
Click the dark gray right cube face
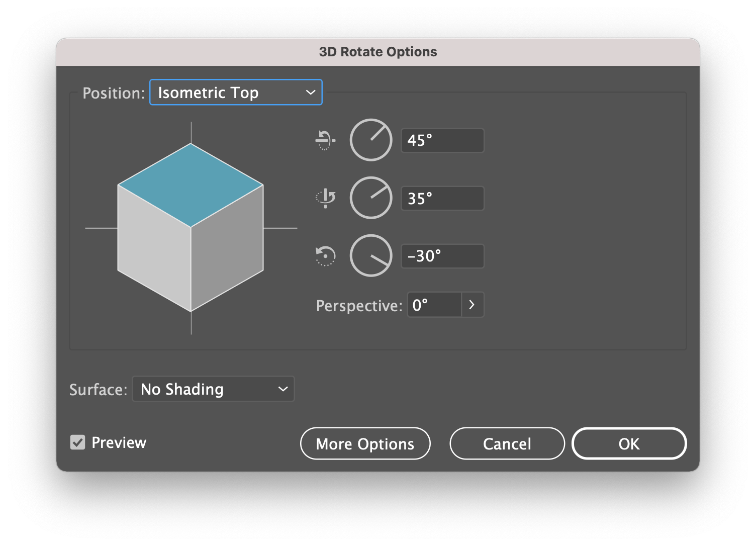coord(227,248)
